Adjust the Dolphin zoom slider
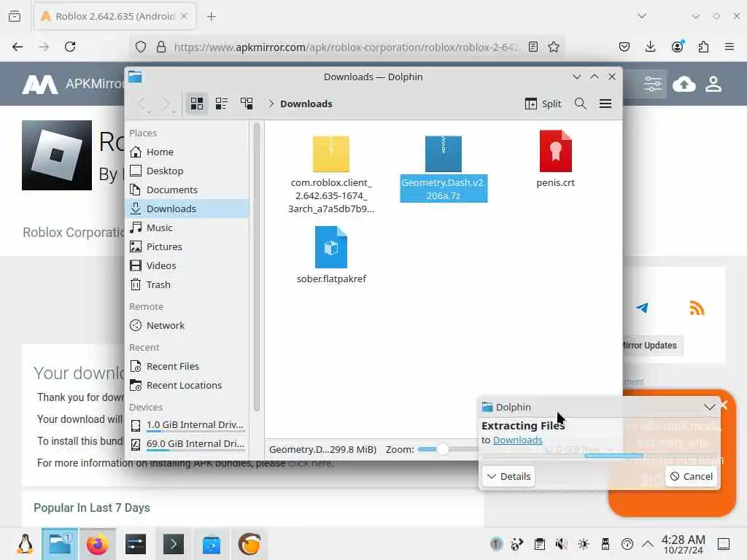Screen dimensions: 747x560 (x=443, y=449)
